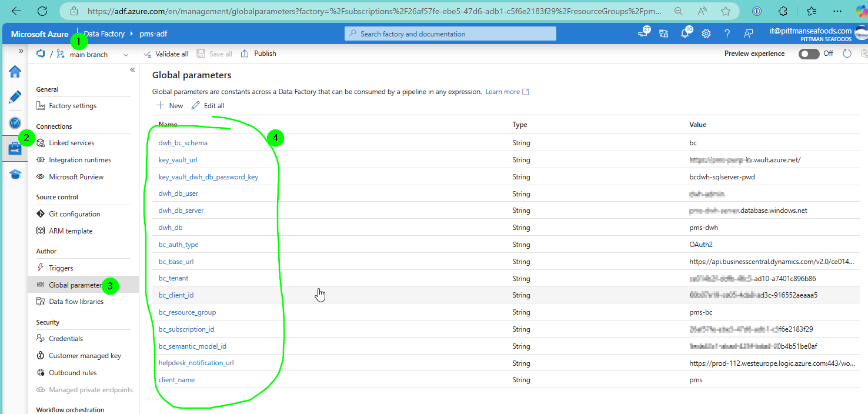Screen dimensions: 868x414
Task: Open the bc_client_id parameter
Action: pos(176,295)
